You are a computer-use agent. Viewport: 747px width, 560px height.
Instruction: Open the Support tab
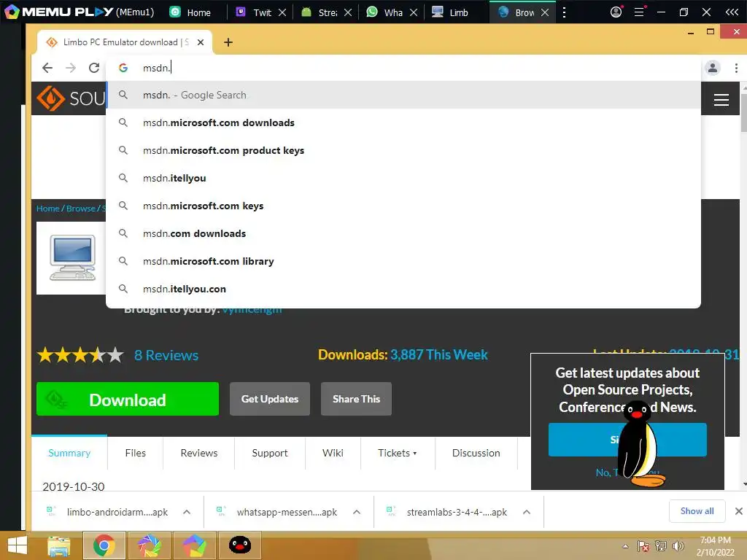point(270,453)
